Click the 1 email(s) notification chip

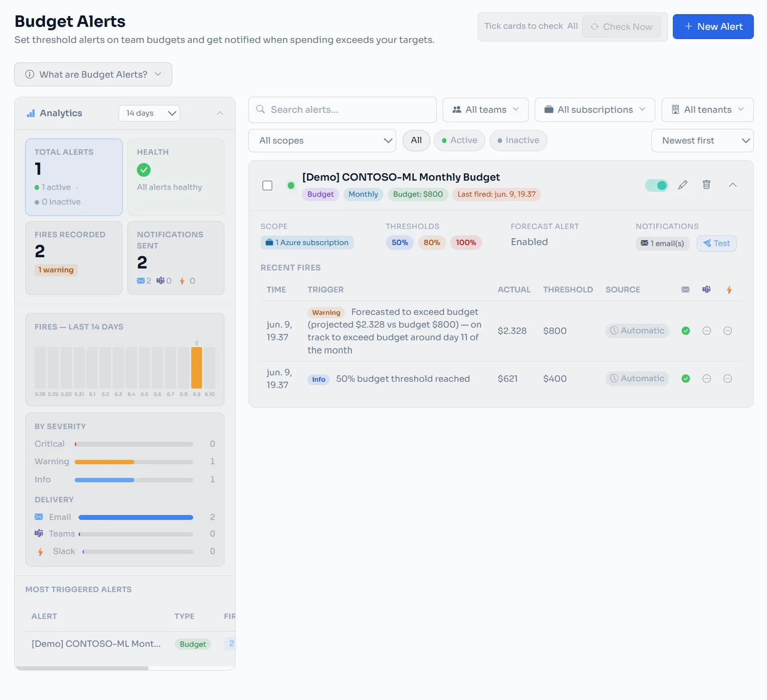pyautogui.click(x=662, y=244)
